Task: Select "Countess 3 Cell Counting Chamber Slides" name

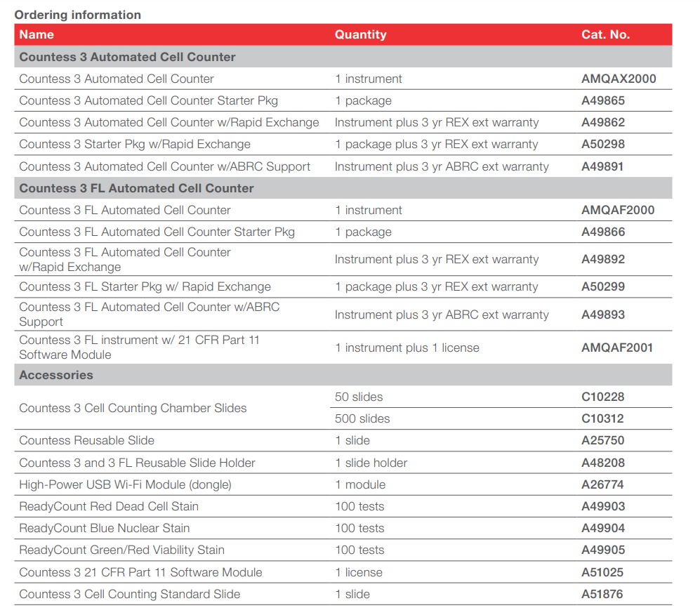Action: pyautogui.click(x=133, y=408)
